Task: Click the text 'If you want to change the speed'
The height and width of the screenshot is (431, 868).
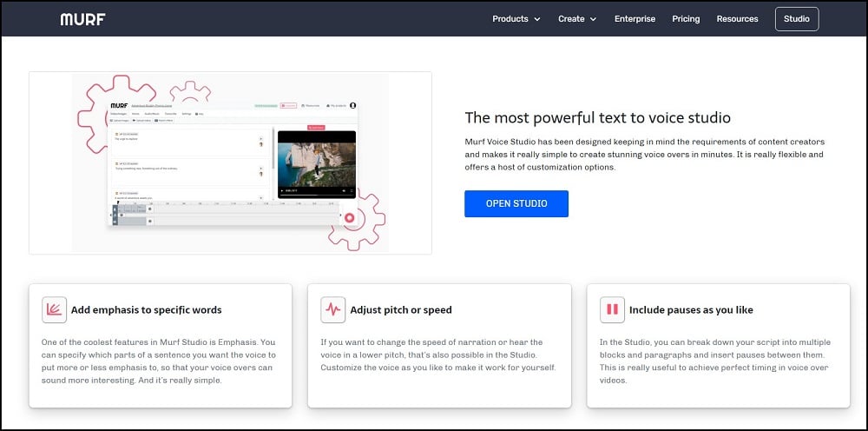Action: click(437, 355)
